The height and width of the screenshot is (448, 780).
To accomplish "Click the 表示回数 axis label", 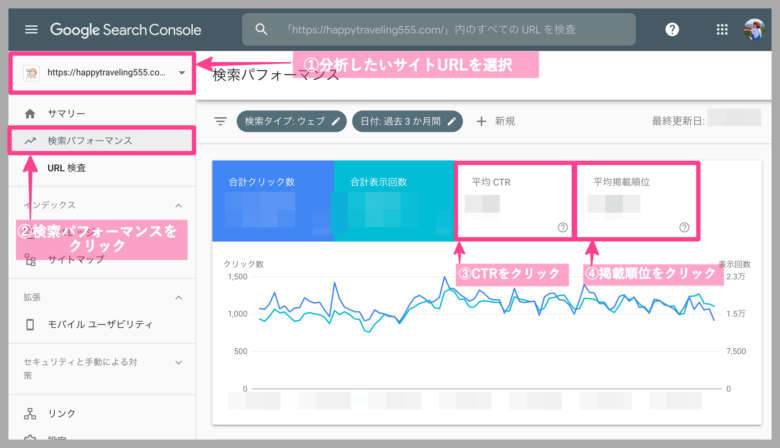I will pos(734,264).
